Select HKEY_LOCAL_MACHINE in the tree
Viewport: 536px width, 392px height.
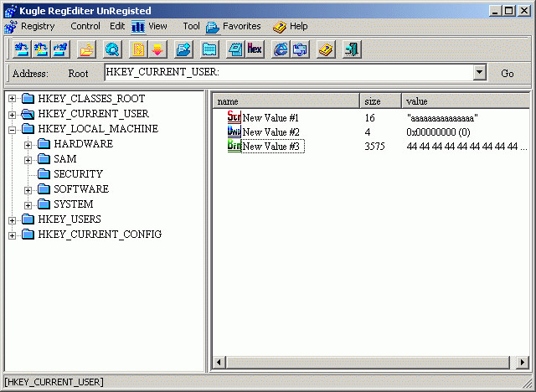tap(98, 129)
